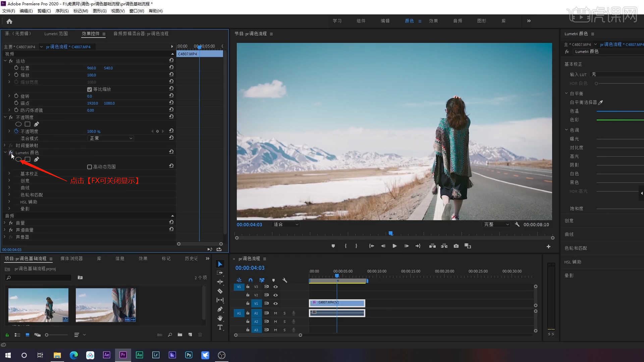Open the 完整 playback resolution dropdown
Screen dimensions: 644x362
click(x=496, y=225)
